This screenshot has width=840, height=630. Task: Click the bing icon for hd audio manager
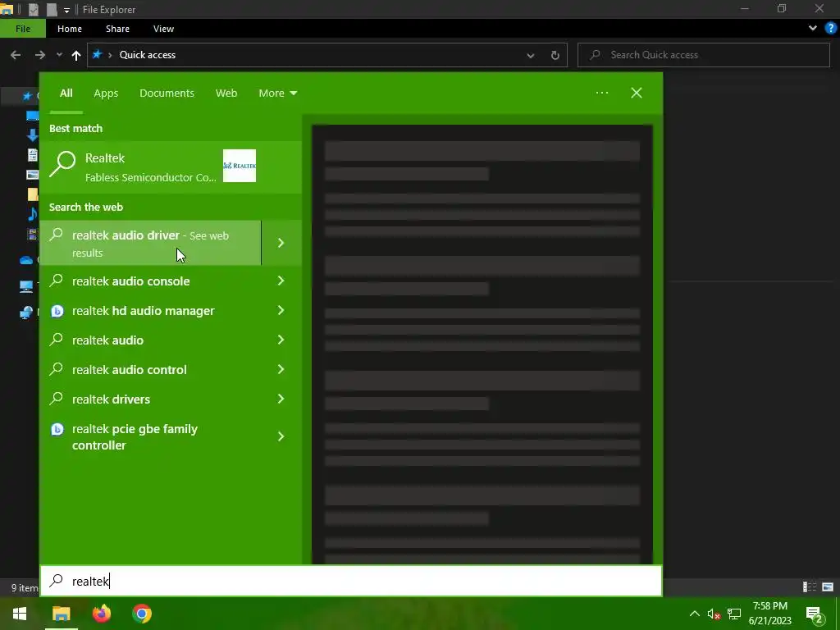(57, 311)
